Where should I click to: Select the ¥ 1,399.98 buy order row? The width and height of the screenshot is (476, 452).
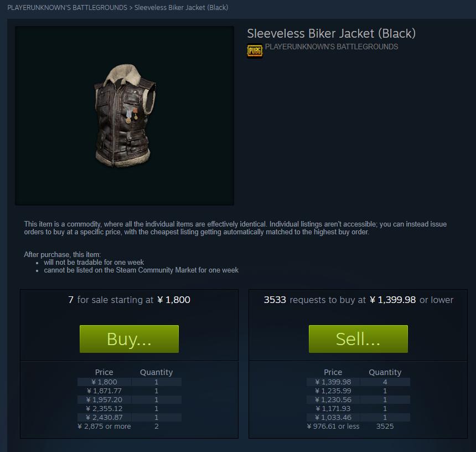pyautogui.click(x=358, y=382)
